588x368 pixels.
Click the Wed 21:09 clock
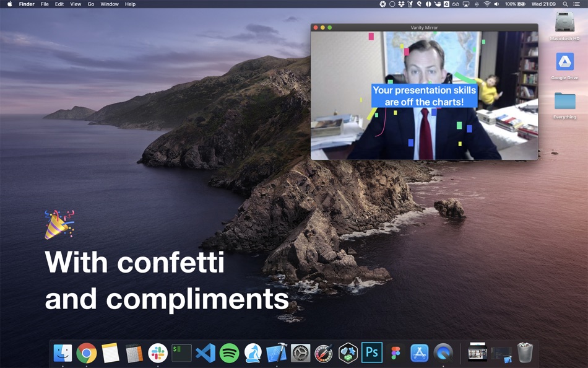pos(543,4)
